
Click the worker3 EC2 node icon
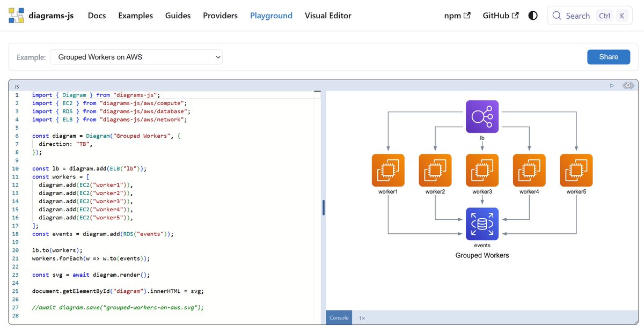(x=482, y=170)
